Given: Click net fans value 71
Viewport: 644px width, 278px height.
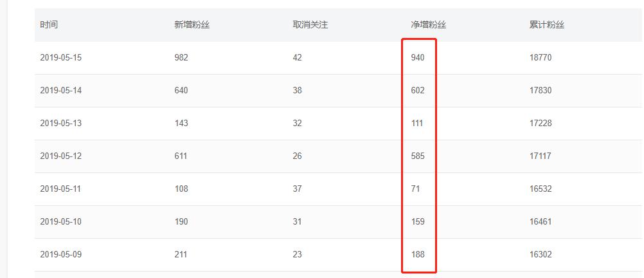Looking at the screenshot, I should coord(415,189).
